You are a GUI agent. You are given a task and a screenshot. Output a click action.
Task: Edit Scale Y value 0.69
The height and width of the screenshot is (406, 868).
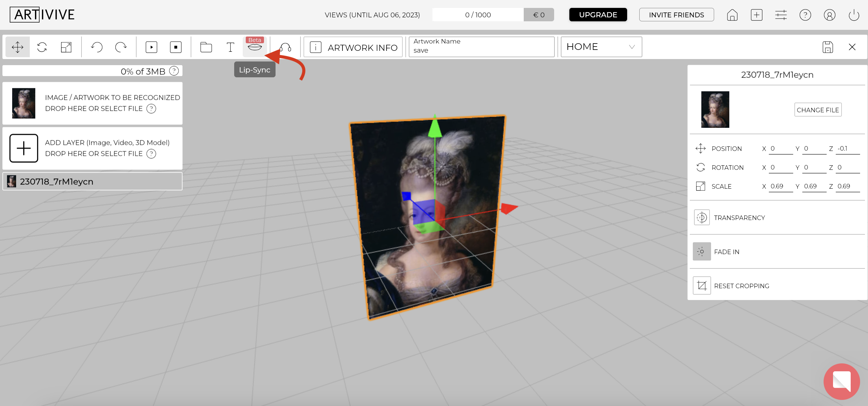[x=814, y=187]
